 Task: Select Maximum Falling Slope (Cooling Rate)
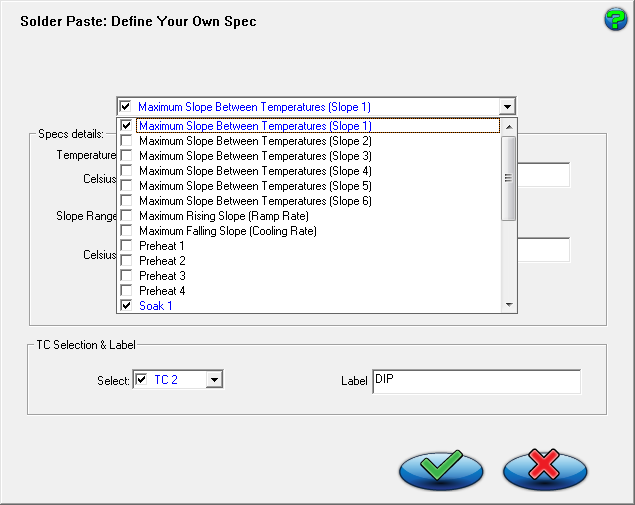(x=227, y=231)
